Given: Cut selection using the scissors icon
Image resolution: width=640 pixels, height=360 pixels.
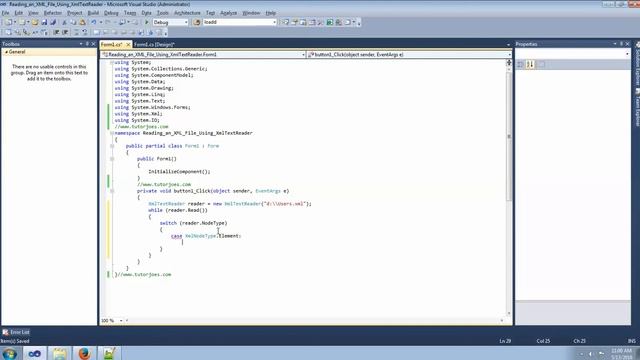Looking at the screenshot, I should click(x=64, y=22).
